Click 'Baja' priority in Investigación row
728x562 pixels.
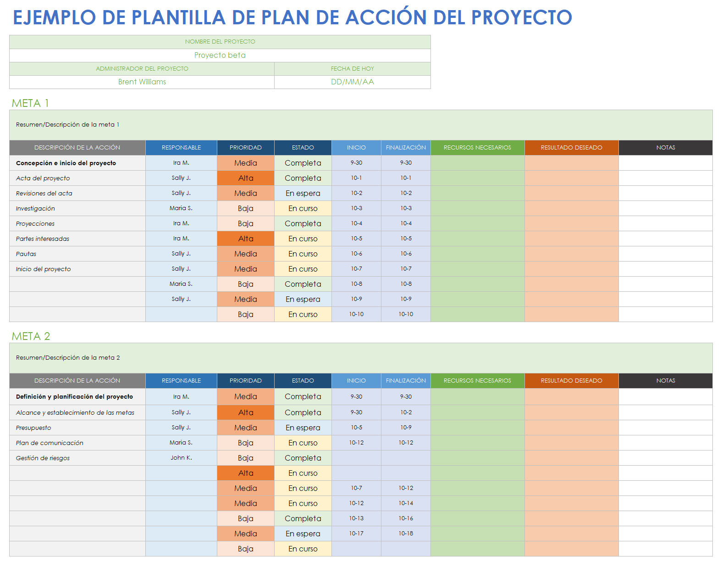[246, 208]
